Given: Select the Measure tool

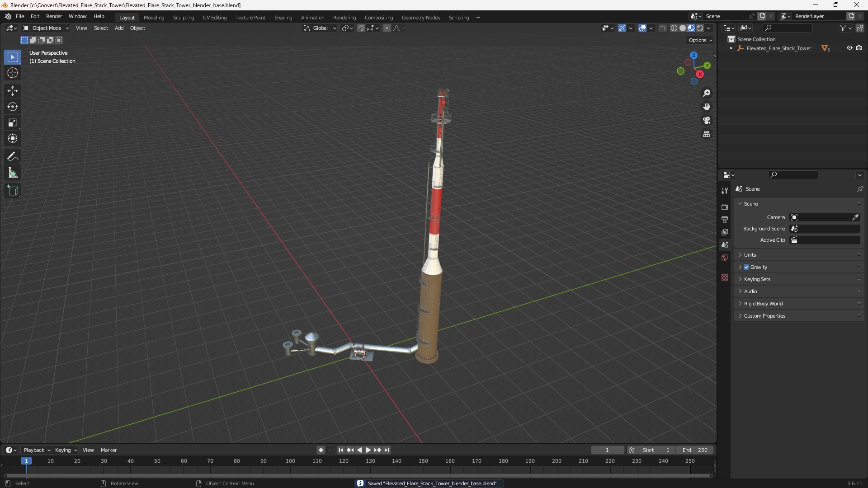Looking at the screenshot, I should tap(13, 173).
